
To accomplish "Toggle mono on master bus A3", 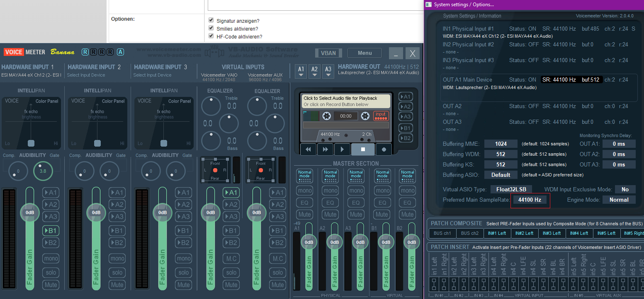I will [356, 191].
